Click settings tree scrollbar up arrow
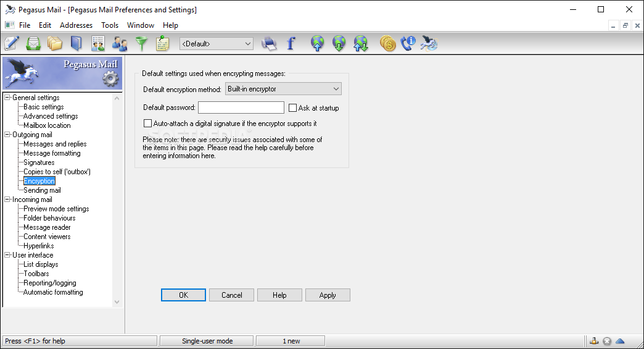Image resolution: width=644 pixels, height=349 pixels. (x=117, y=98)
